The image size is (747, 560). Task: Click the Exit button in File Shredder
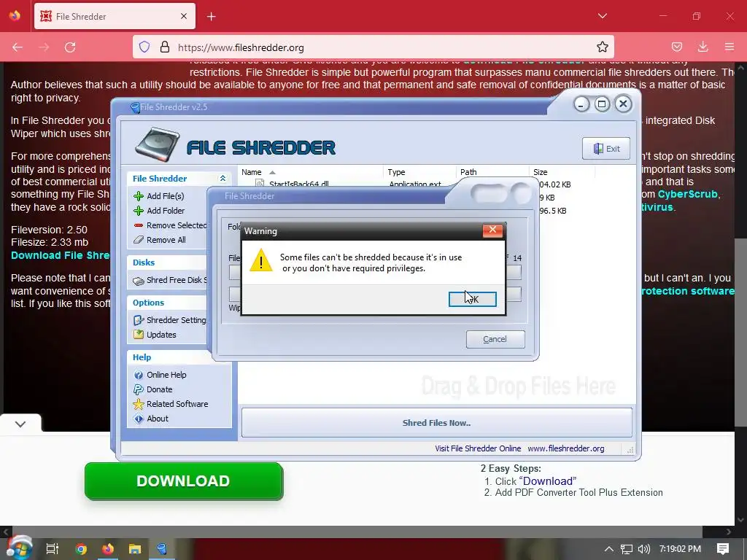[x=606, y=149]
